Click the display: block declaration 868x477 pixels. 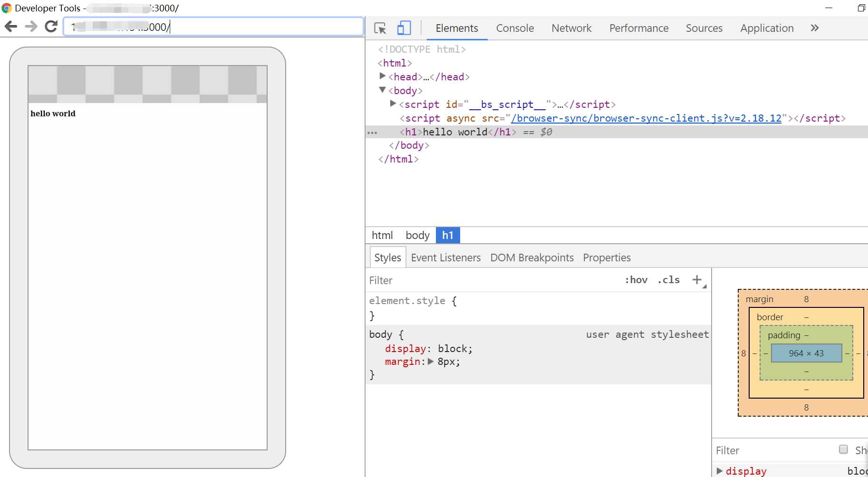tap(429, 349)
